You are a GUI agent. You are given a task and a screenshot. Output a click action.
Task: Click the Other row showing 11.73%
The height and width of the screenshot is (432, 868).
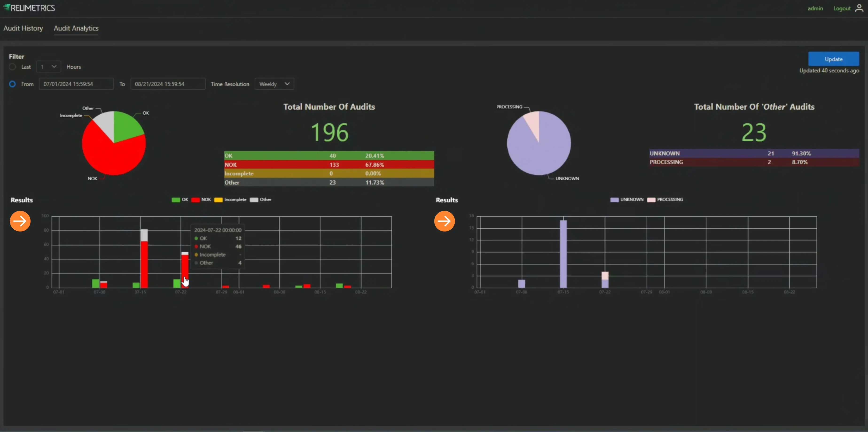tap(329, 182)
